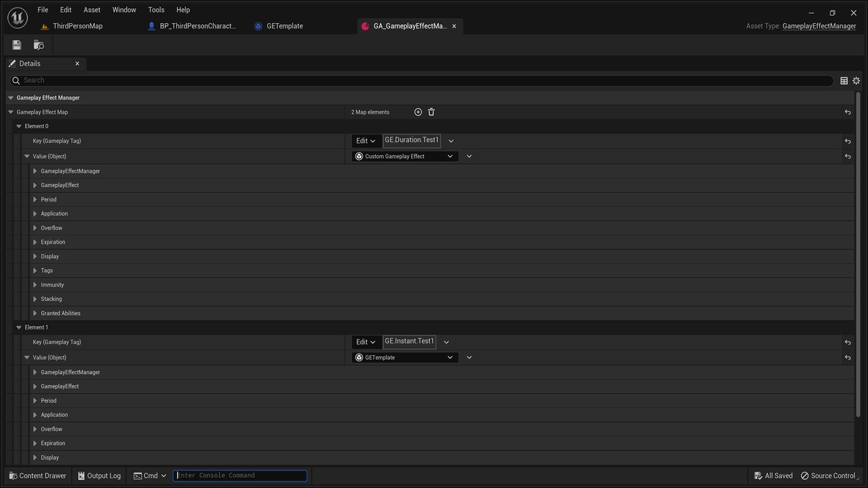
Task: Open the Cmd console type dropdown
Action: coord(150,476)
